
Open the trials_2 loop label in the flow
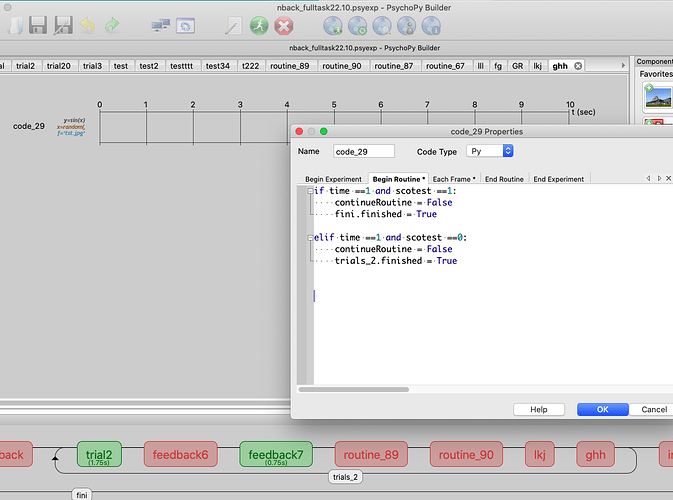pos(346,477)
